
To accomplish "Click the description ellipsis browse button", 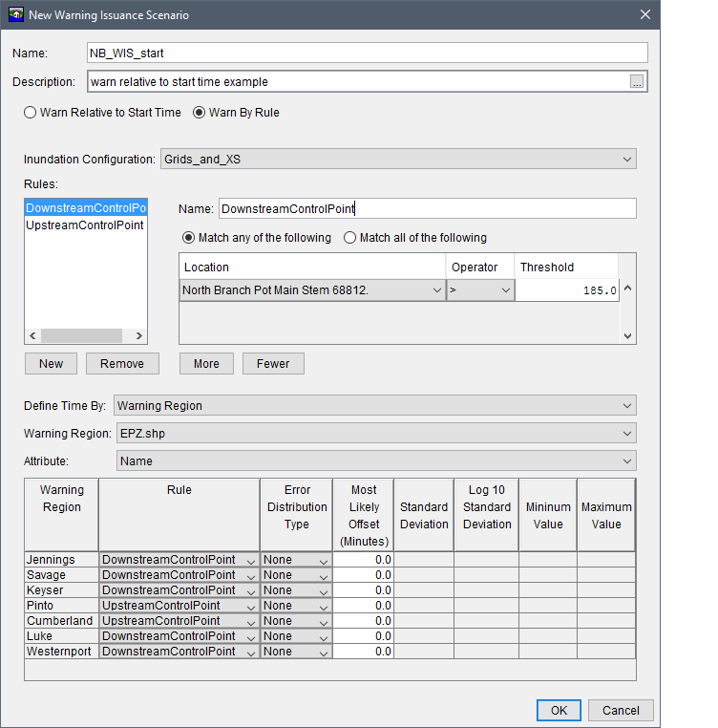I will (637, 82).
